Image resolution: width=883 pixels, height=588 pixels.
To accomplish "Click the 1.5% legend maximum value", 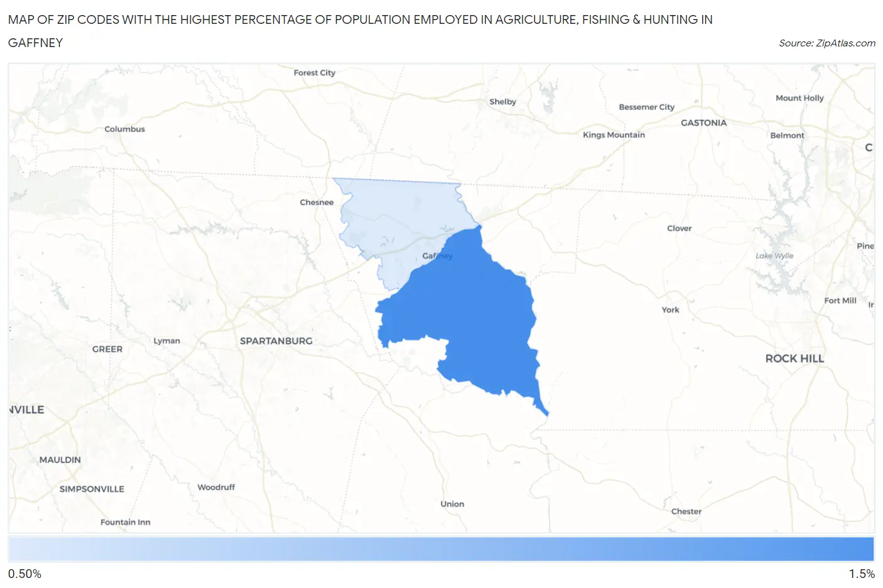I will 862,574.
